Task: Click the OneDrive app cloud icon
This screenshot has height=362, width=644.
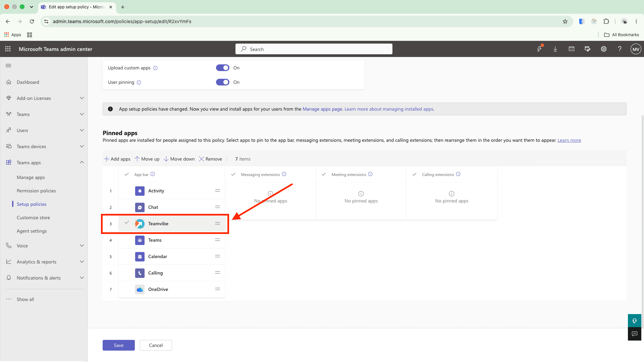Action: (x=140, y=289)
